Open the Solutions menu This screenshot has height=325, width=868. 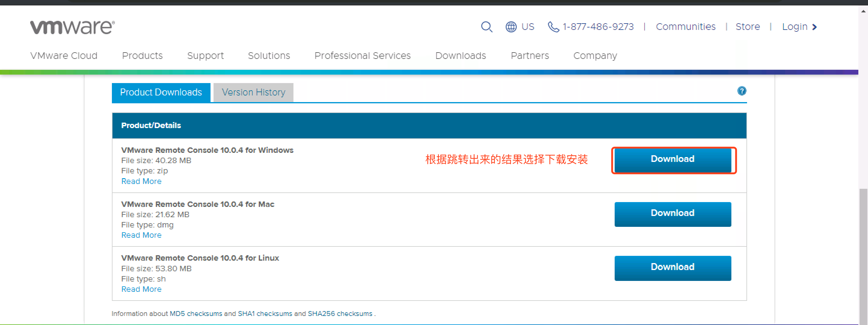pos(269,55)
